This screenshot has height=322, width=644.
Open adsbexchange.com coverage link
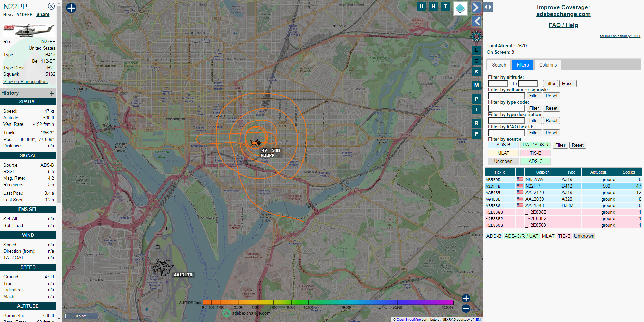coord(563,14)
